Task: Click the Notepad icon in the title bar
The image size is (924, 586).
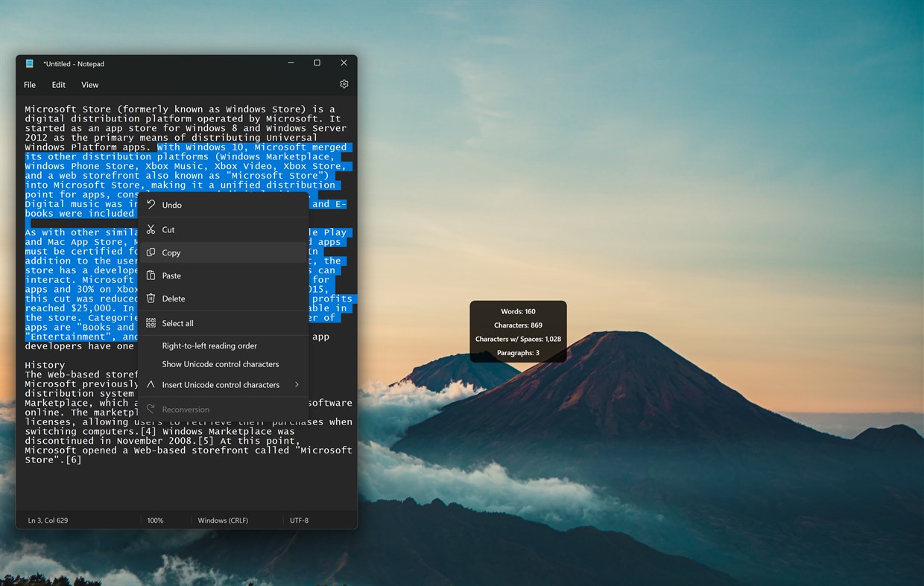Action: pos(30,63)
